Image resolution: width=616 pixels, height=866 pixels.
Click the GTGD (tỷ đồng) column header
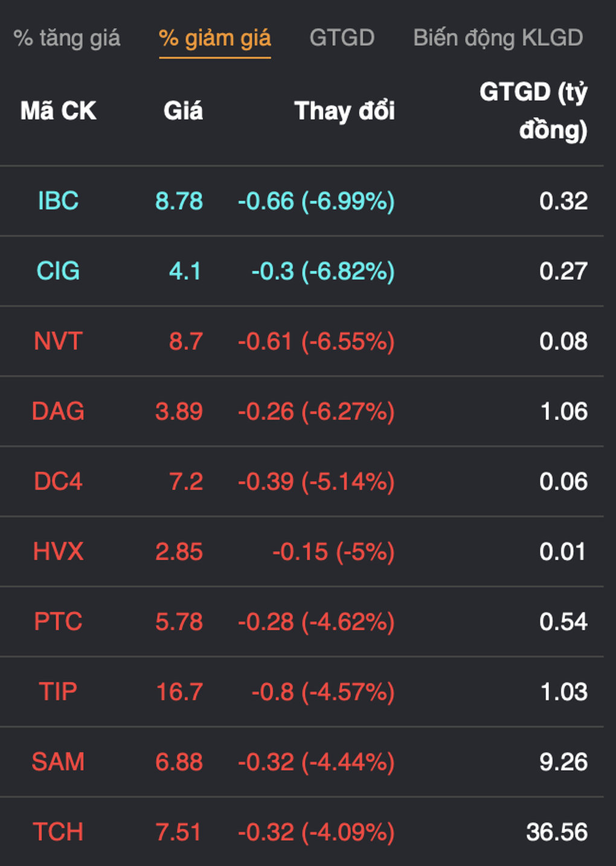pyautogui.click(x=533, y=111)
